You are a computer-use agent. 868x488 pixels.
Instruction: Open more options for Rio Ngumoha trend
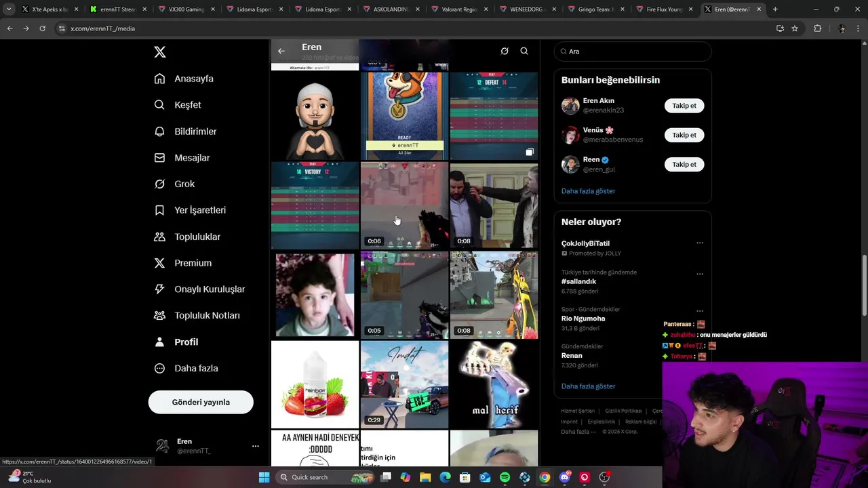(700, 312)
